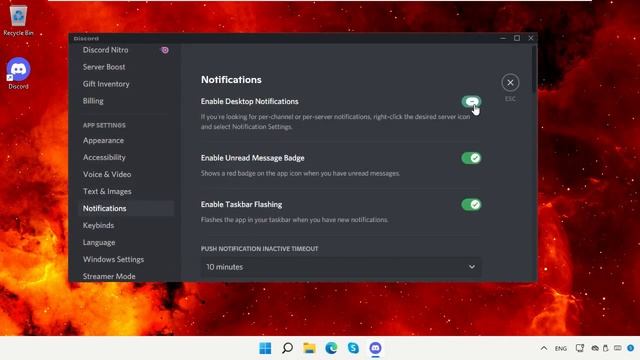Click the USB device tray icon
This screenshot has width=640, height=360.
(x=606, y=348)
